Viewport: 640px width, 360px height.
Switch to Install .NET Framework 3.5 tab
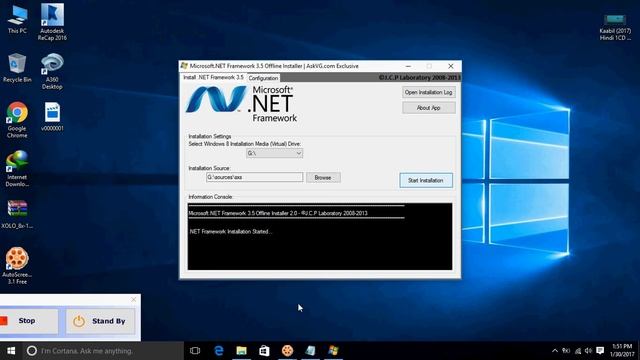point(213,78)
